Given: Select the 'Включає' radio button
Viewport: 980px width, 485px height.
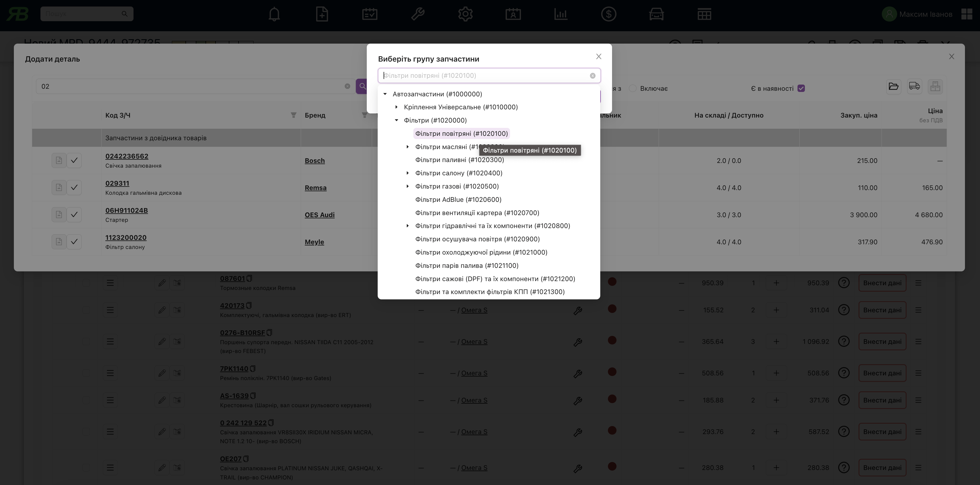Looking at the screenshot, I should tap(632, 89).
